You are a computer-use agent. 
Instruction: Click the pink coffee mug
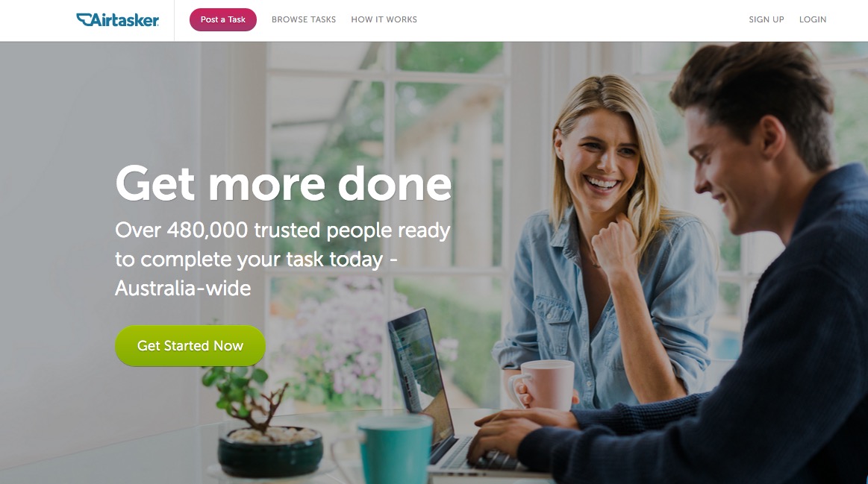[x=541, y=385]
